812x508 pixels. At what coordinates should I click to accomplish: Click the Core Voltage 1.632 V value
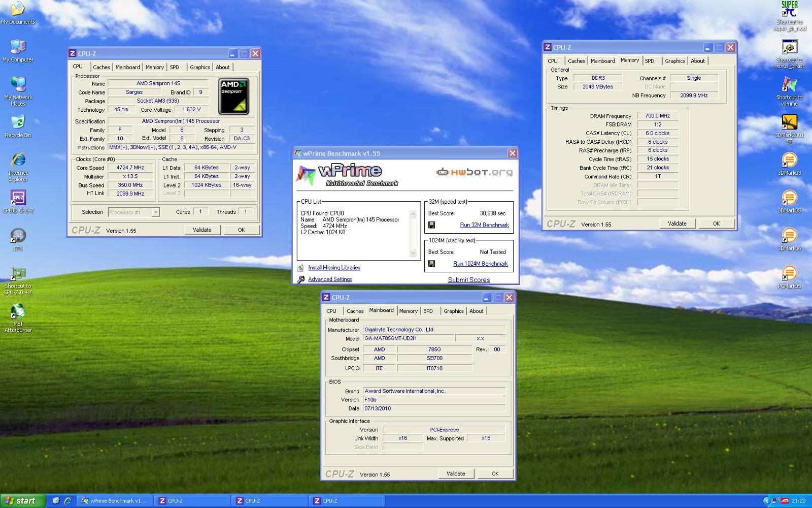[x=191, y=110]
